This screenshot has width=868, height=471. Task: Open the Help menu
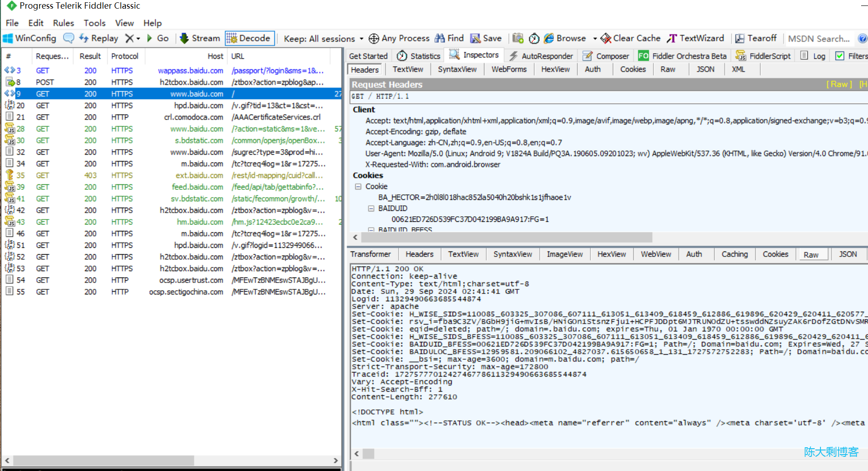coord(153,23)
